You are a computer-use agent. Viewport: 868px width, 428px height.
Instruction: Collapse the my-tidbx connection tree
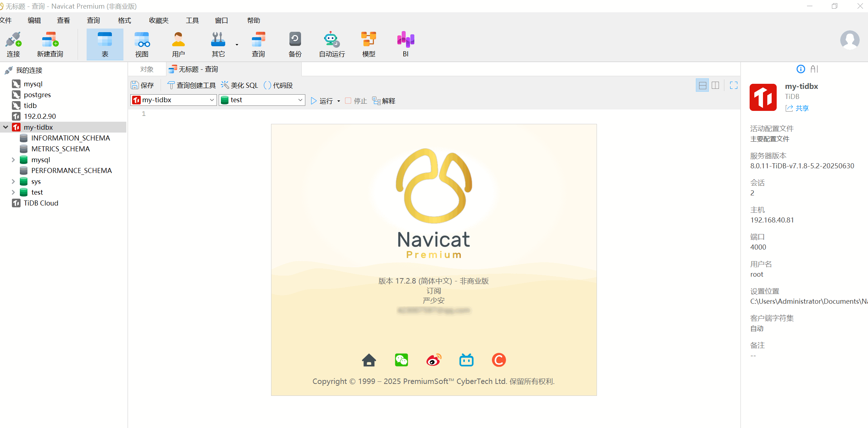pos(6,127)
